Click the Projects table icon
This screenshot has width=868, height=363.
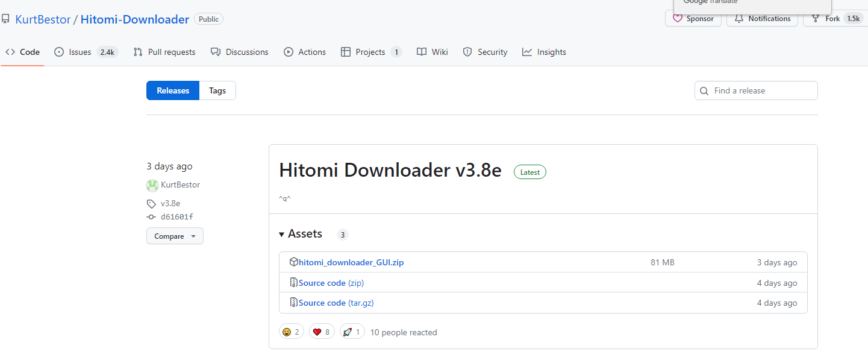(346, 52)
